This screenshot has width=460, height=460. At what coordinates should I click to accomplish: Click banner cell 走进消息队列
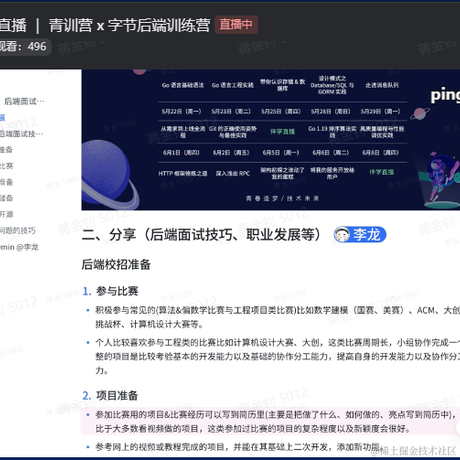click(382, 85)
